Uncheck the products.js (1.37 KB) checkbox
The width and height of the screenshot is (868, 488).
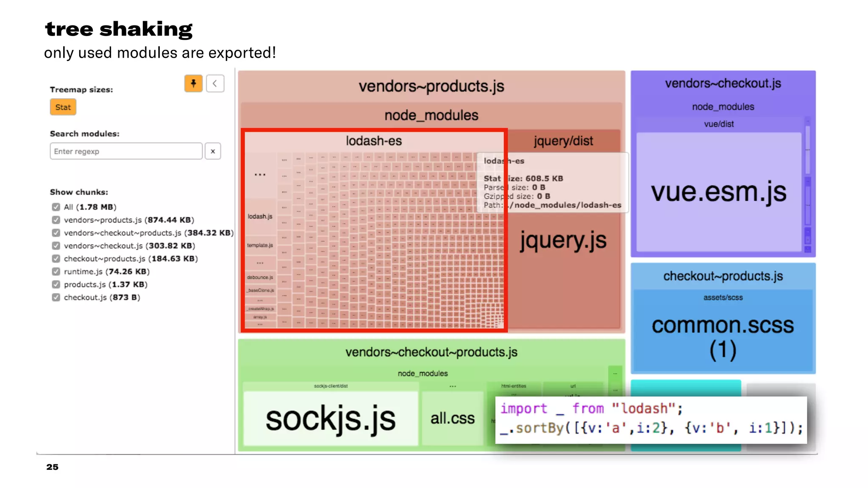point(56,285)
